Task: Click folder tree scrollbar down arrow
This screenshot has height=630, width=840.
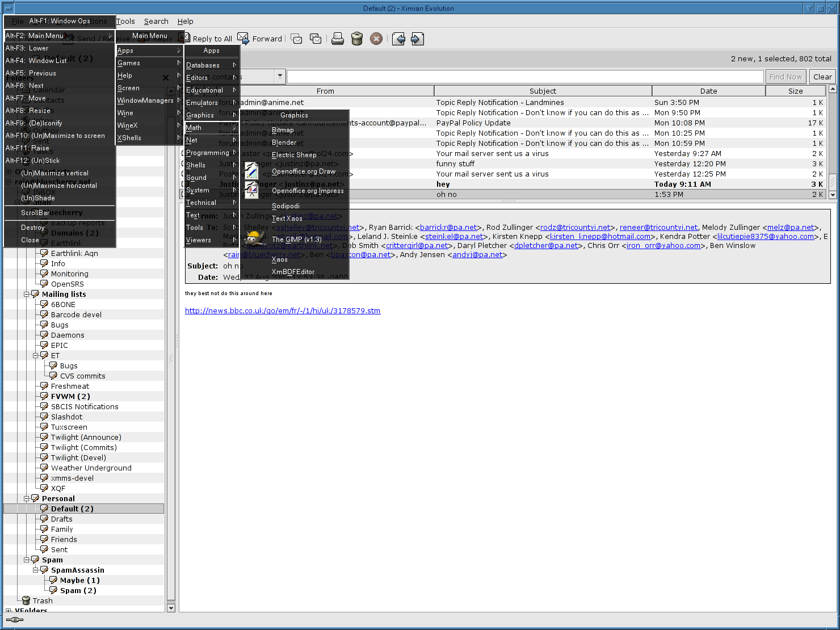Action: [x=171, y=608]
